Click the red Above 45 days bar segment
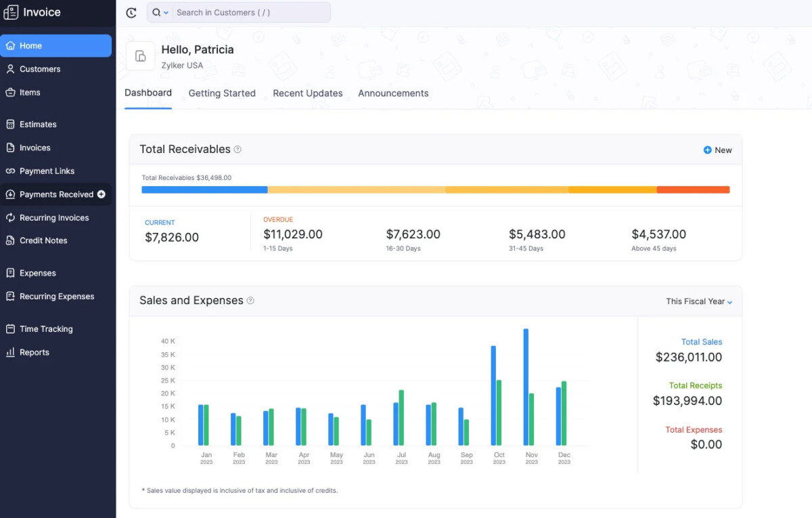The image size is (812, 518). [x=693, y=190]
